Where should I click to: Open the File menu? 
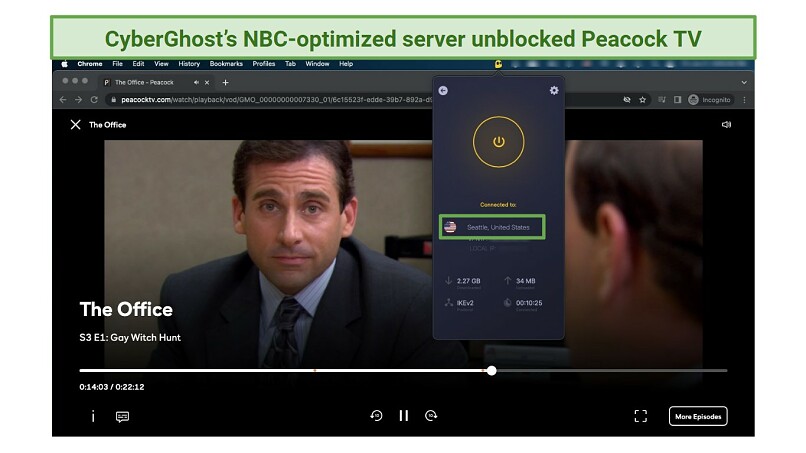pos(118,64)
